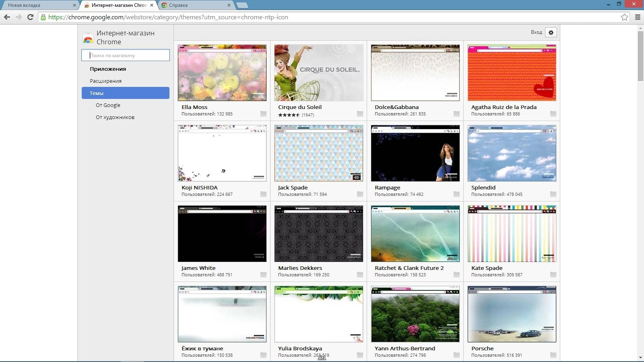Open Agatha Ruiz de la Prada thumbnail

512,73
